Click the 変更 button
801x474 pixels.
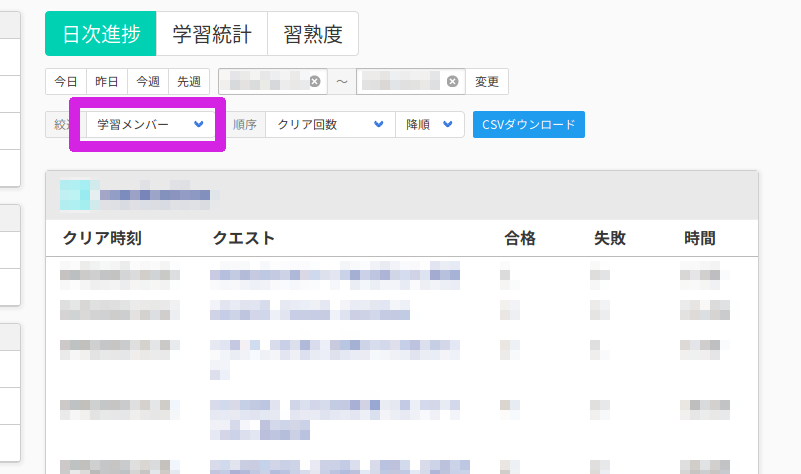pyautogui.click(x=487, y=82)
